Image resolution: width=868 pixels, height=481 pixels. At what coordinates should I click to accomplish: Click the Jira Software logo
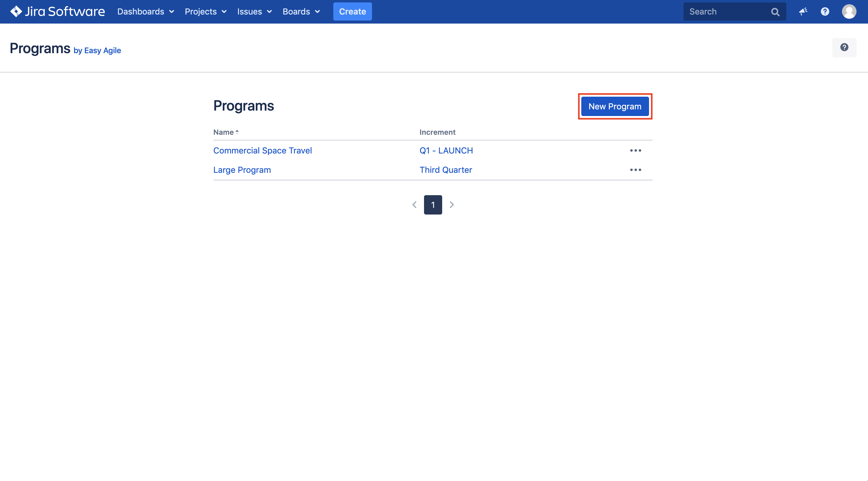[x=57, y=11]
